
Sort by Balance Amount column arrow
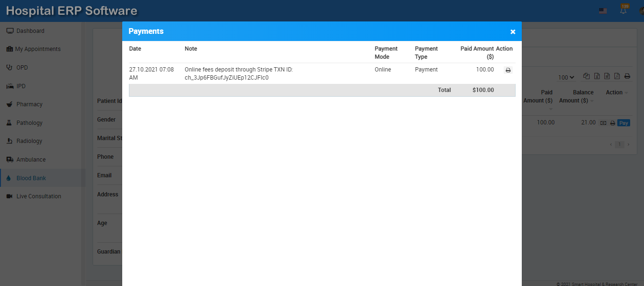592,101
